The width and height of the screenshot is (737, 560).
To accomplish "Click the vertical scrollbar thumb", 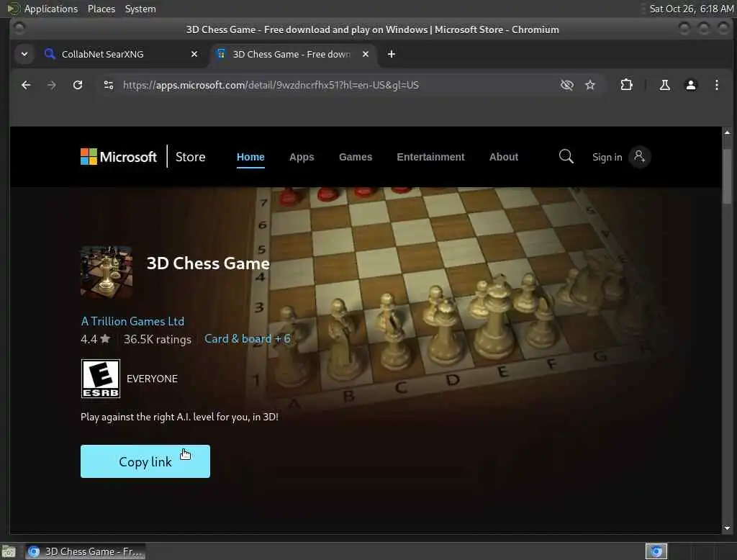I will (x=727, y=176).
